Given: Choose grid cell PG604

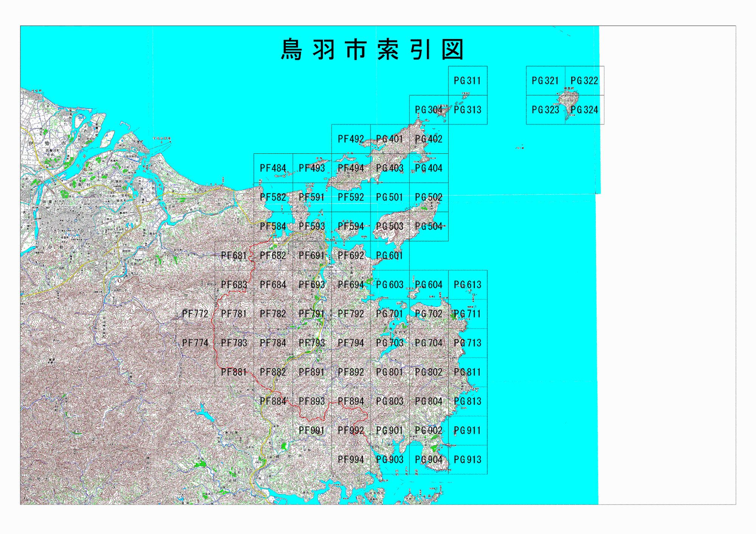Looking at the screenshot, I should pos(429,285).
